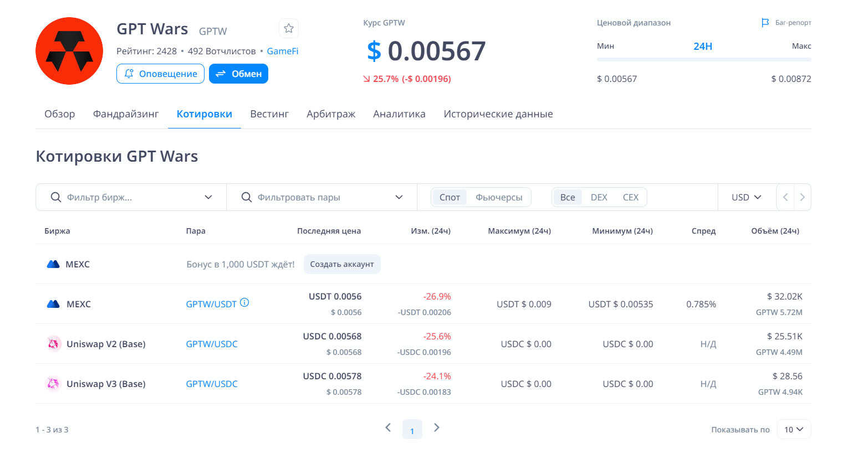868x459 pixels.
Task: Click the Uniswap V3 (Base) exchange name
Action: click(x=106, y=384)
